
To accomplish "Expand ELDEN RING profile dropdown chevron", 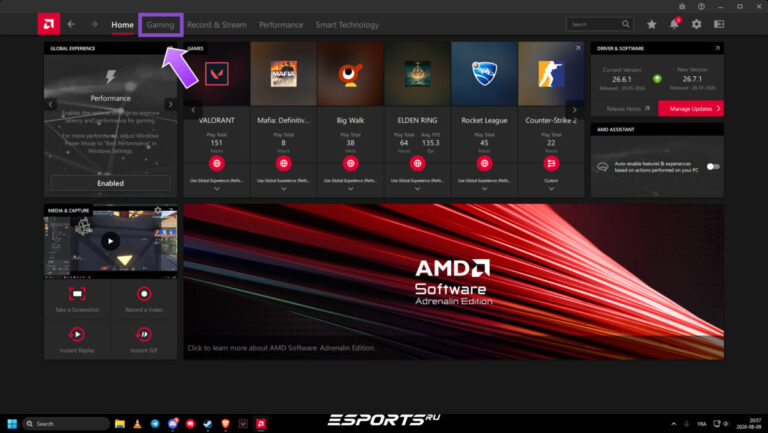I will (x=417, y=189).
